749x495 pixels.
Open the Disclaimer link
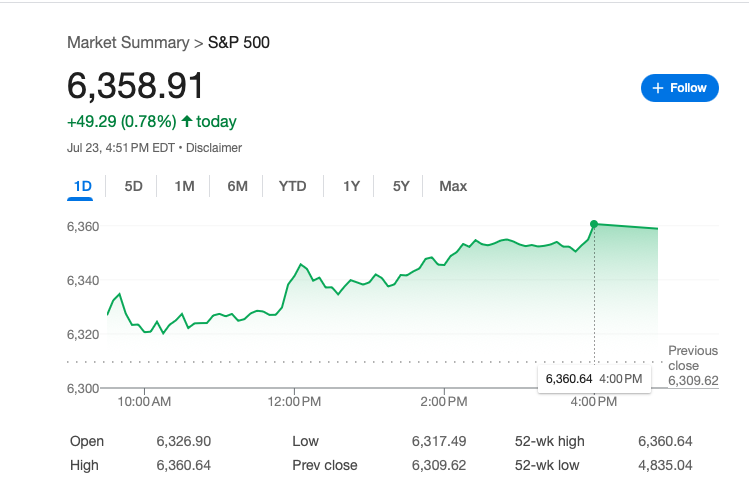pos(214,148)
